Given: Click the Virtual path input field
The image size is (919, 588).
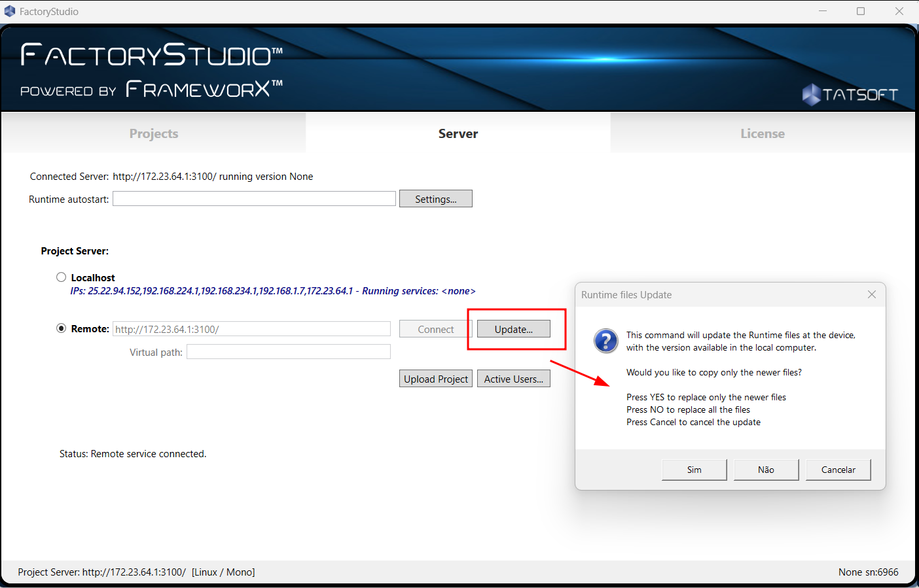Looking at the screenshot, I should pyautogui.click(x=288, y=352).
